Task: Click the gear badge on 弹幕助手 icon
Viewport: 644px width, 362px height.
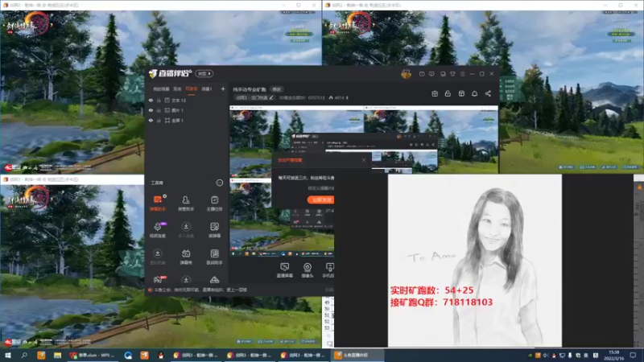Action: point(165,196)
